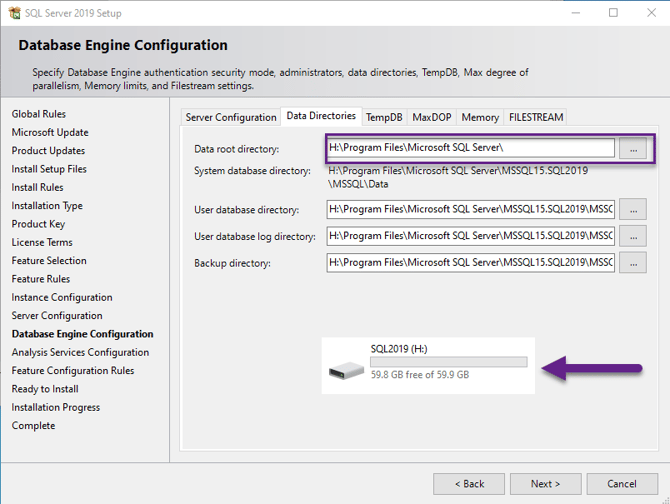Screen dimensions: 670x504
Task: Open the TempDB tab
Action: coord(384,117)
